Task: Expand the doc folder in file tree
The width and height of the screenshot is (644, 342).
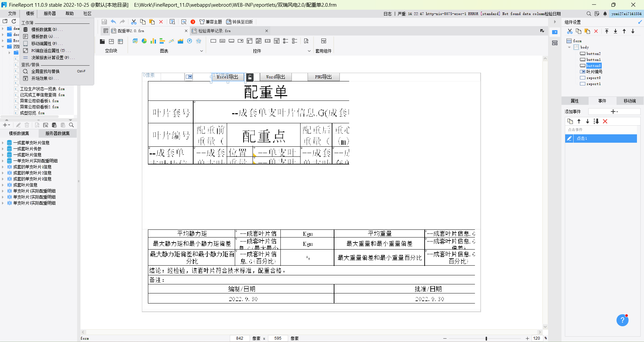Action: 3,35
